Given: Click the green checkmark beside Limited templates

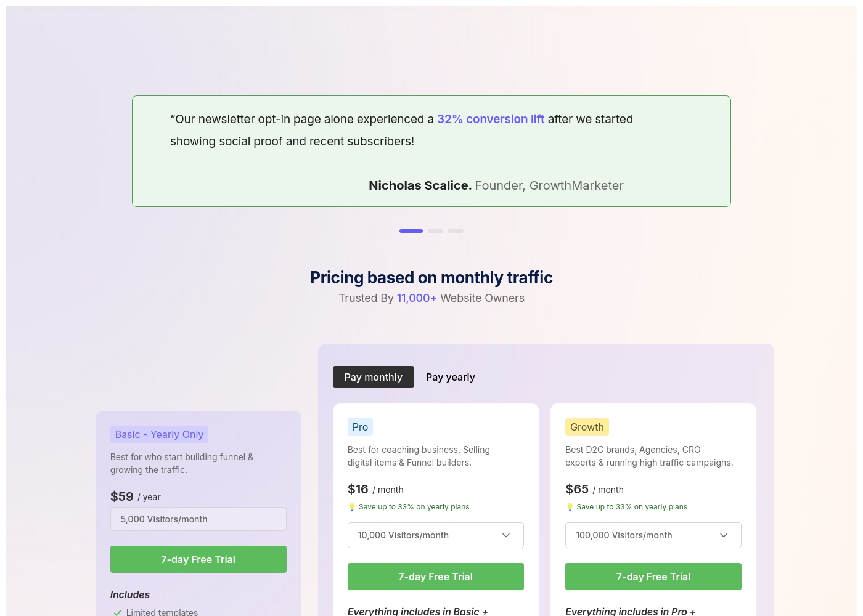Looking at the screenshot, I should tap(117, 612).
